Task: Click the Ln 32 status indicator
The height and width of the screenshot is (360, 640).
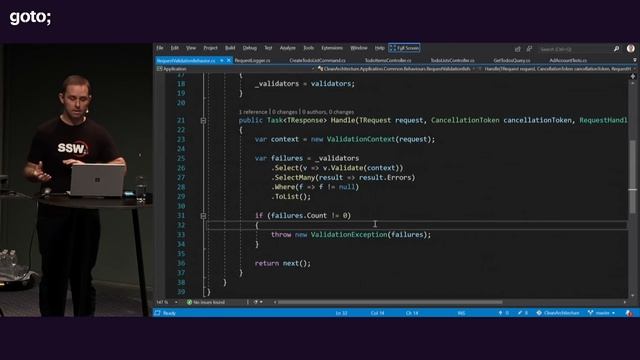Action: point(341,313)
